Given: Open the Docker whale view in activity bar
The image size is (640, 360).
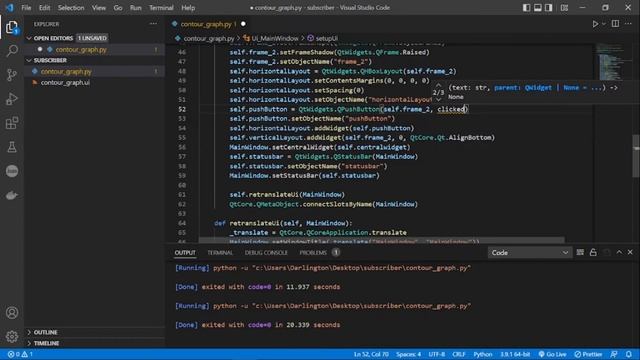Looking at the screenshot, I should 12,196.
